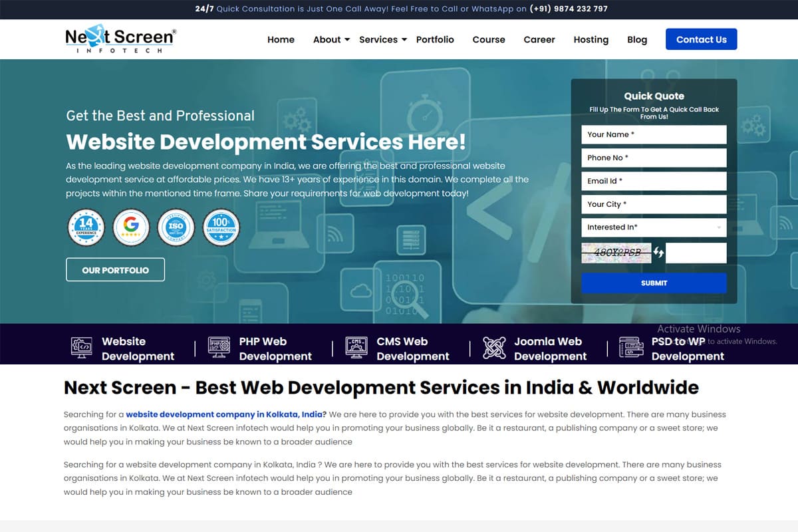Click the Next Screen Infotech logo
This screenshot has width=798, height=532.
coord(121,40)
